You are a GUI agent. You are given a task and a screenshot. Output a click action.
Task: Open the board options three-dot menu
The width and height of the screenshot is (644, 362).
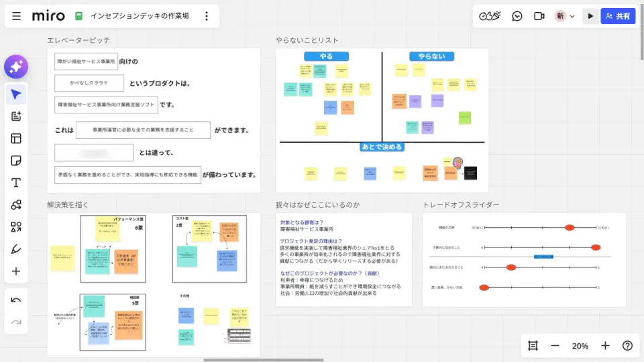click(x=207, y=16)
